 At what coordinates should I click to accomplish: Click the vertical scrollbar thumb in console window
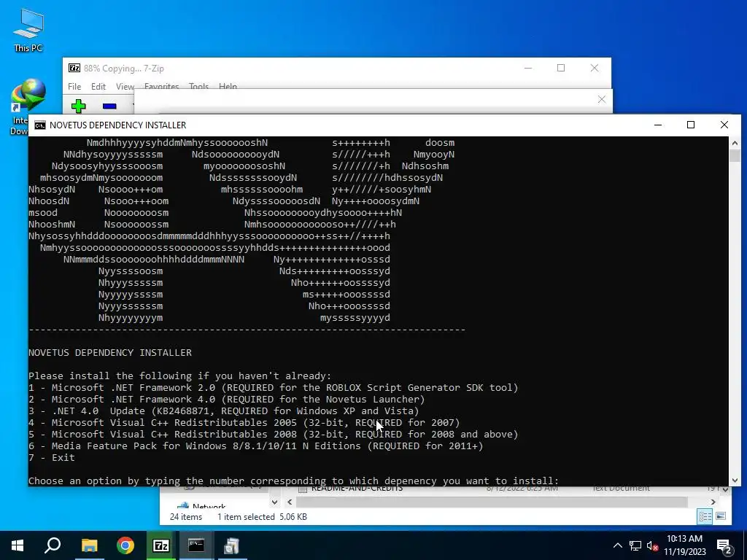tap(734, 156)
